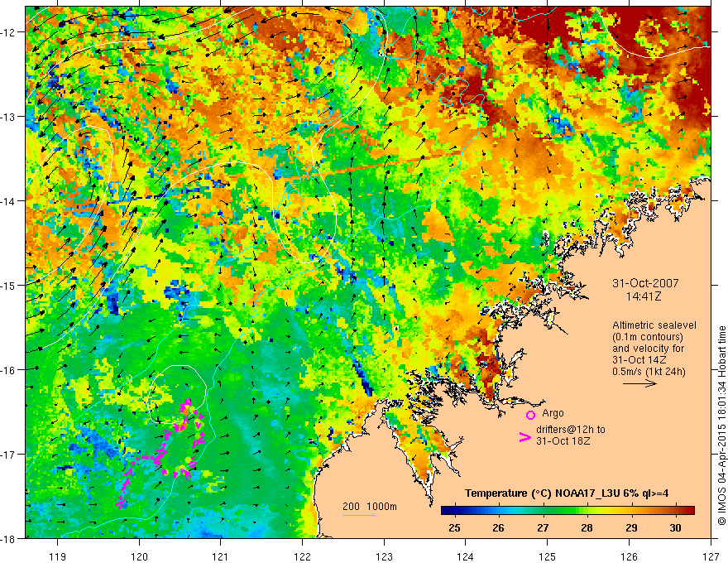Click the latitude axis label '-16'

point(9,370)
